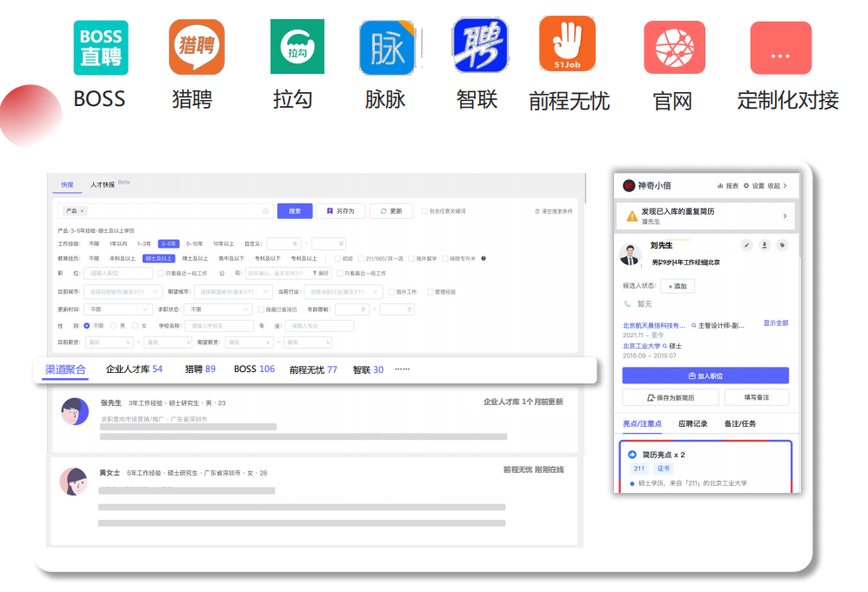
Task: Open the 猎聘 orange speech-bubble icon
Action: [x=197, y=47]
